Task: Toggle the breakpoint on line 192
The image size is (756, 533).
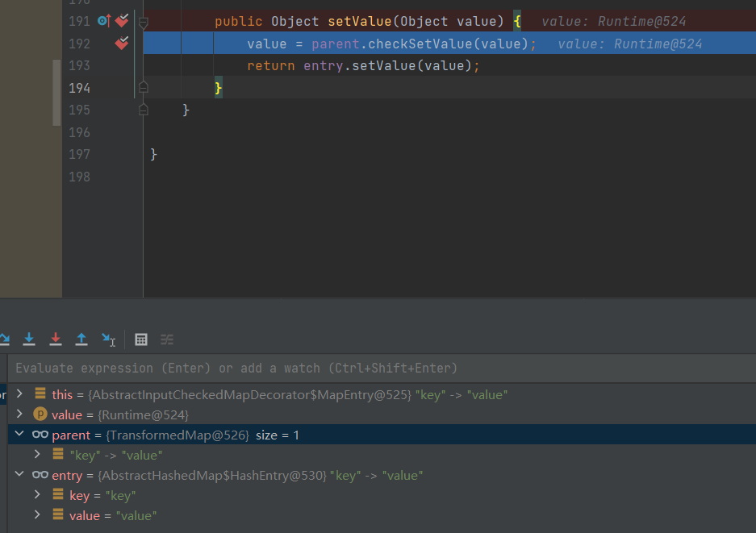Action: pos(122,44)
